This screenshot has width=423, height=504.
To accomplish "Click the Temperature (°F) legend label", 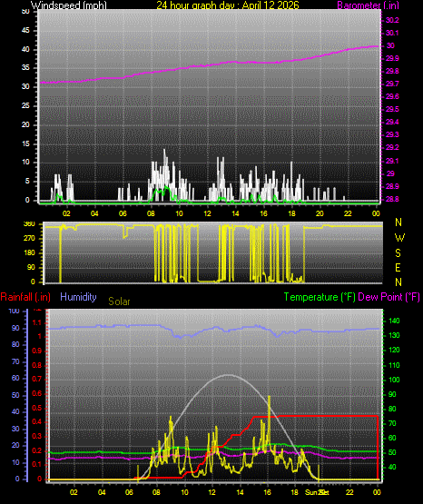I will [320, 297].
